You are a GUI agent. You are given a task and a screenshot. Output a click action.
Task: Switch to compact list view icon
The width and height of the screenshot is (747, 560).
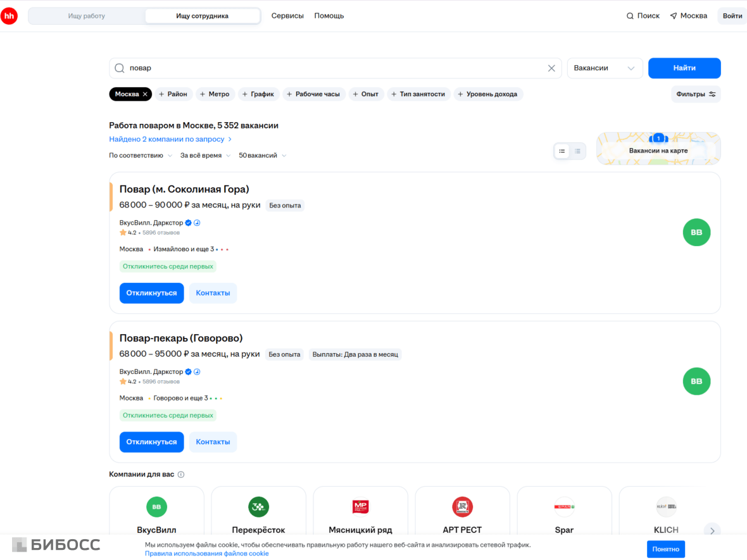577,151
